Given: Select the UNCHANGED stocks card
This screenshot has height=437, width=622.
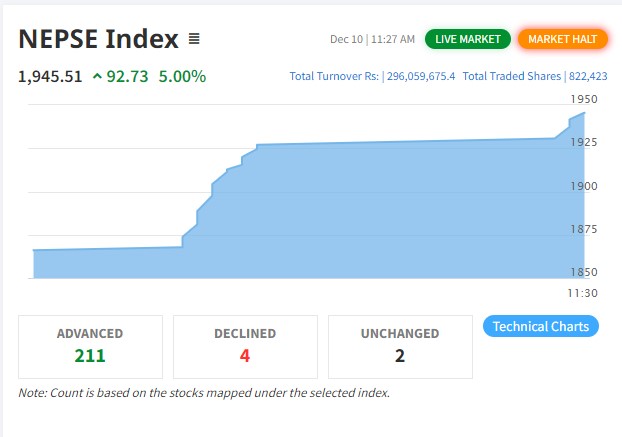Looking at the screenshot, I should coord(400,346).
